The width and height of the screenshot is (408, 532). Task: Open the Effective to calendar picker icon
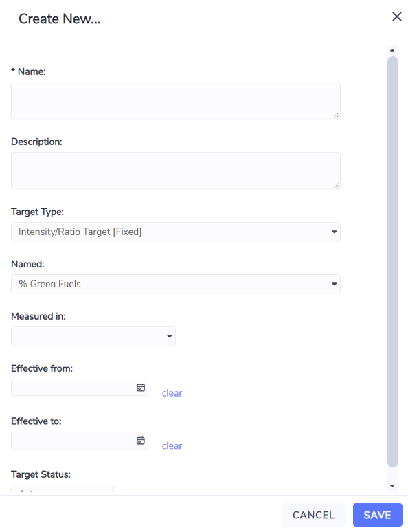141,441
